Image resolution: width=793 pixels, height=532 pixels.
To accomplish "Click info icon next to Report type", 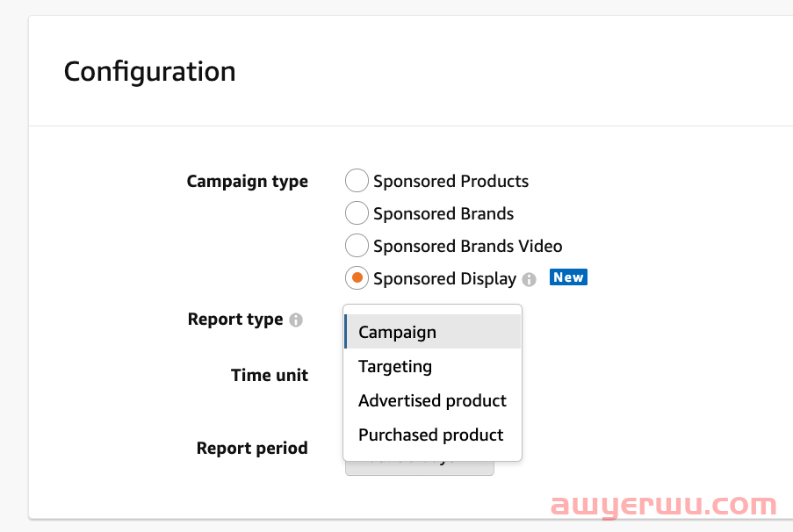I will 296,320.
